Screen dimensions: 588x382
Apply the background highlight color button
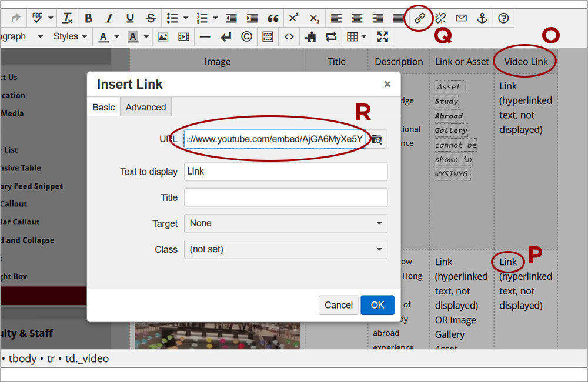click(x=133, y=37)
